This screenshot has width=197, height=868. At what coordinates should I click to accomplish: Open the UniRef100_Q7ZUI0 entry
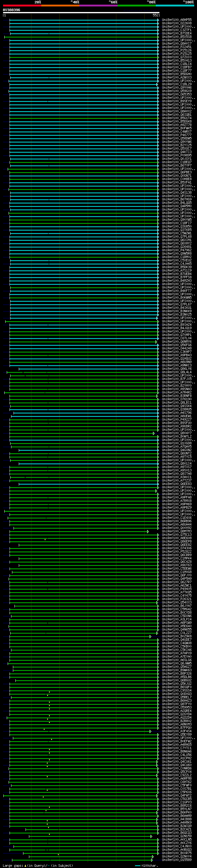click(x=176, y=57)
